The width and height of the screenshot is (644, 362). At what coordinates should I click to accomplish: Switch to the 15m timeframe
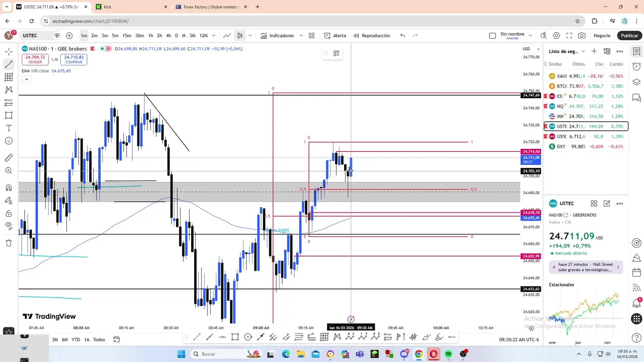click(x=127, y=36)
